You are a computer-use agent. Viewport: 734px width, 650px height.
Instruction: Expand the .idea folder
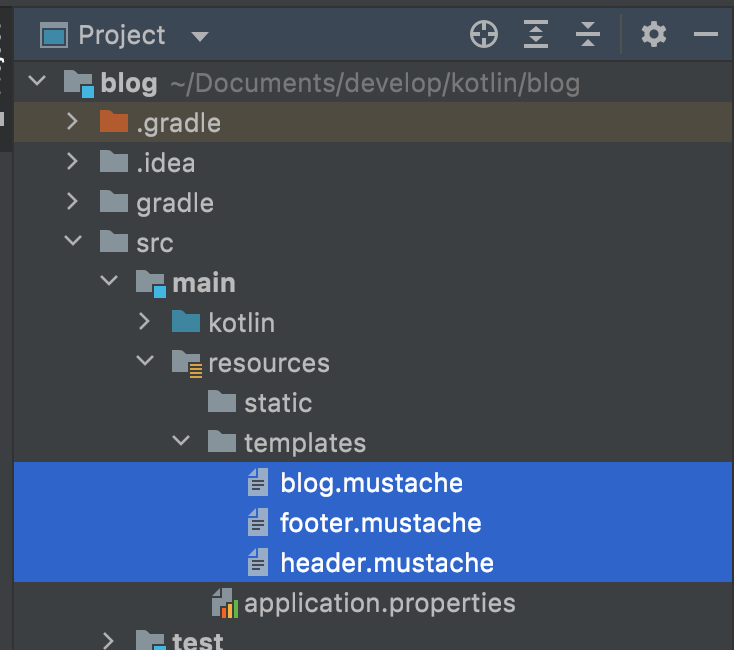click(x=72, y=162)
